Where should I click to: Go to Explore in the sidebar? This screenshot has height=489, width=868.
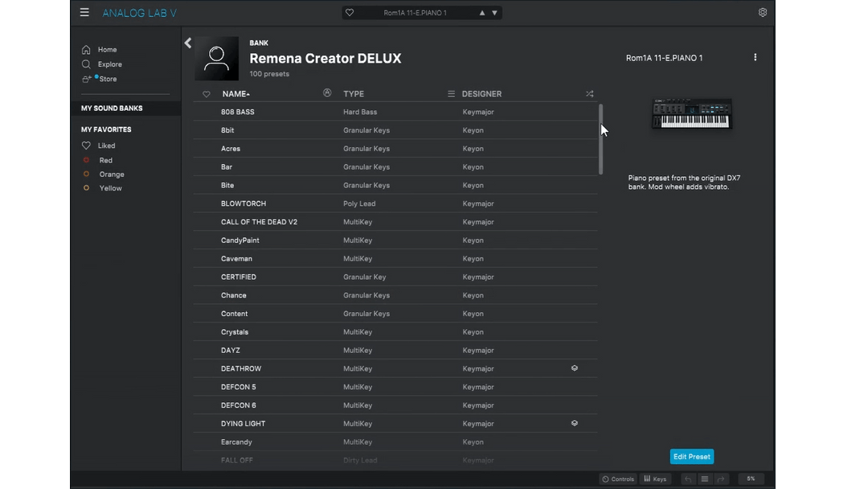(x=109, y=64)
